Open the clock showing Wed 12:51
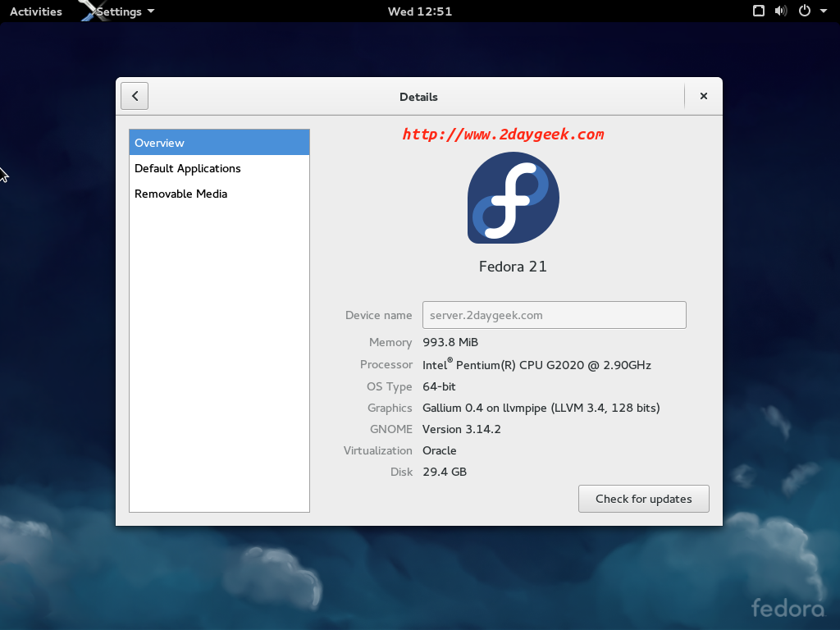840x630 pixels. tap(419, 11)
